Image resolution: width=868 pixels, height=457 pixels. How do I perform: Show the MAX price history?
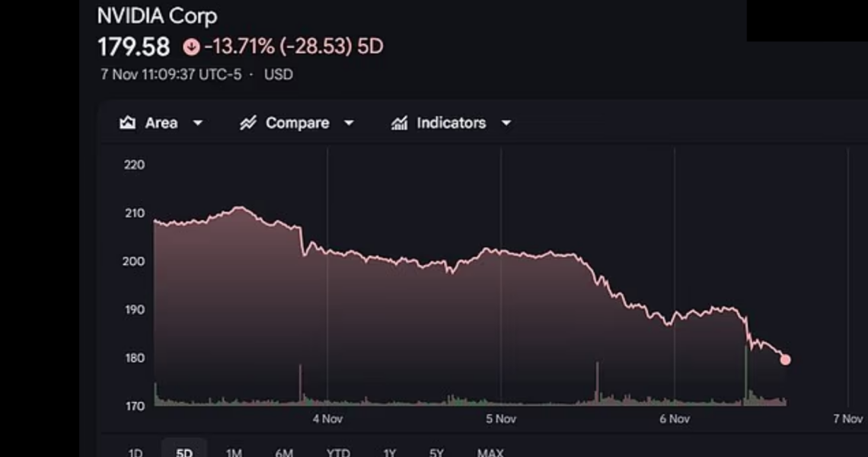(490, 452)
